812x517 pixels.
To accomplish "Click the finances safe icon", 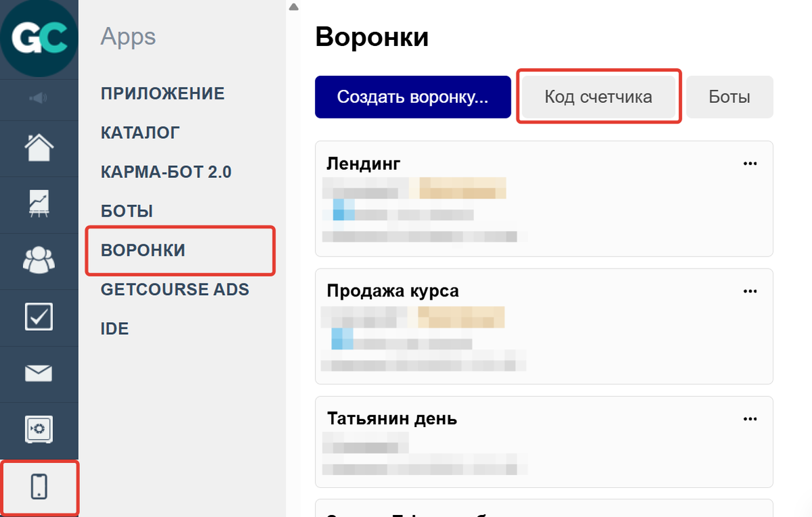I will coord(39,429).
